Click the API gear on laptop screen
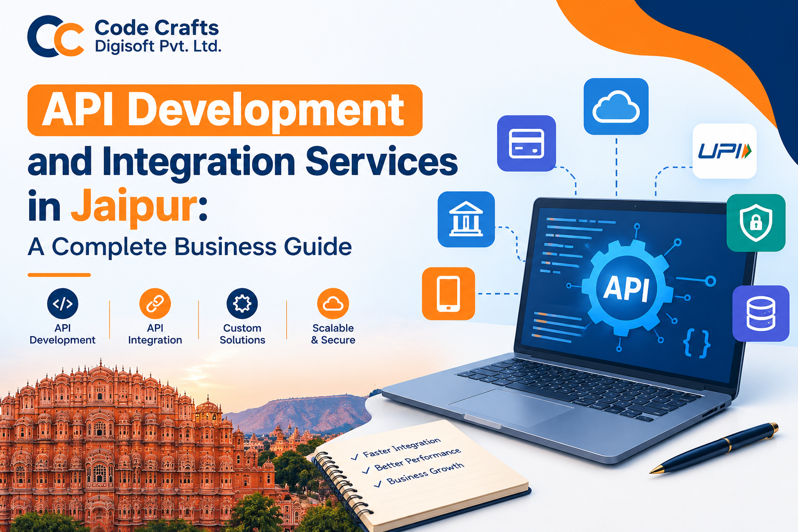 click(x=627, y=288)
